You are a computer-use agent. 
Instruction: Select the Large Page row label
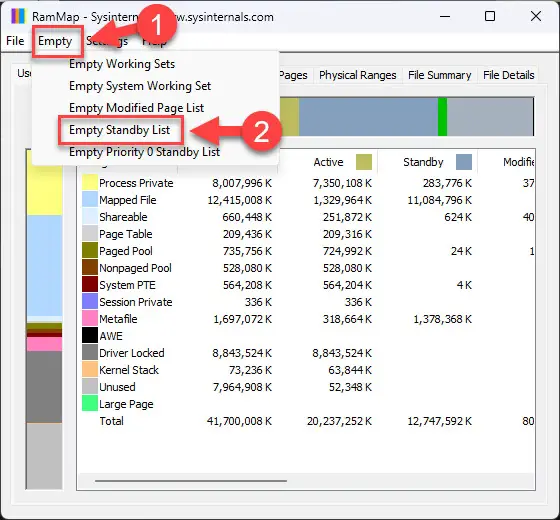click(x=126, y=404)
